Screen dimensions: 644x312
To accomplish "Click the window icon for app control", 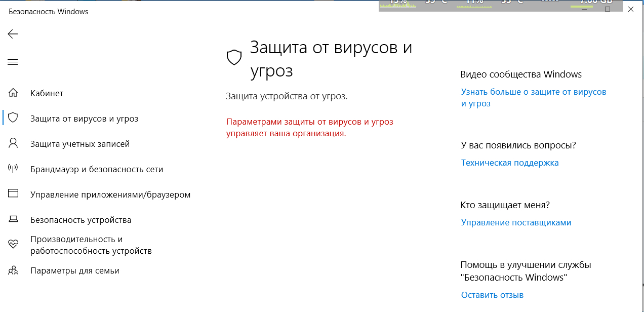I will coord(13,193).
